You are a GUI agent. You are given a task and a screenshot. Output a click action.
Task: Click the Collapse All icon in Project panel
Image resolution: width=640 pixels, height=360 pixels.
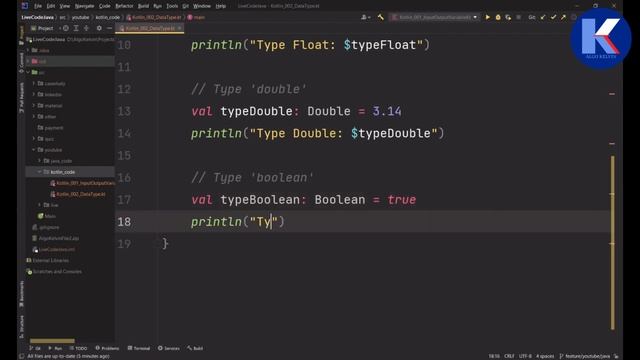click(86, 28)
